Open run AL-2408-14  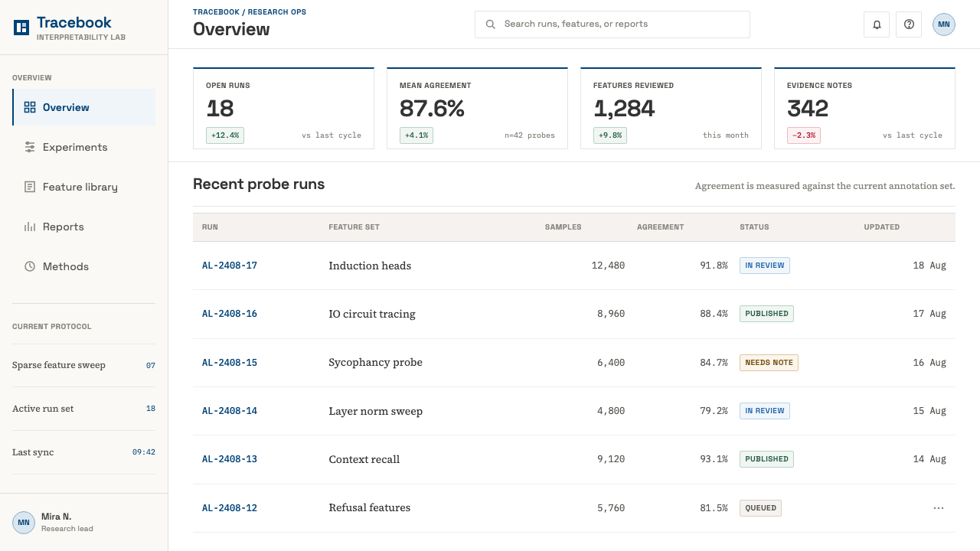[x=230, y=411]
